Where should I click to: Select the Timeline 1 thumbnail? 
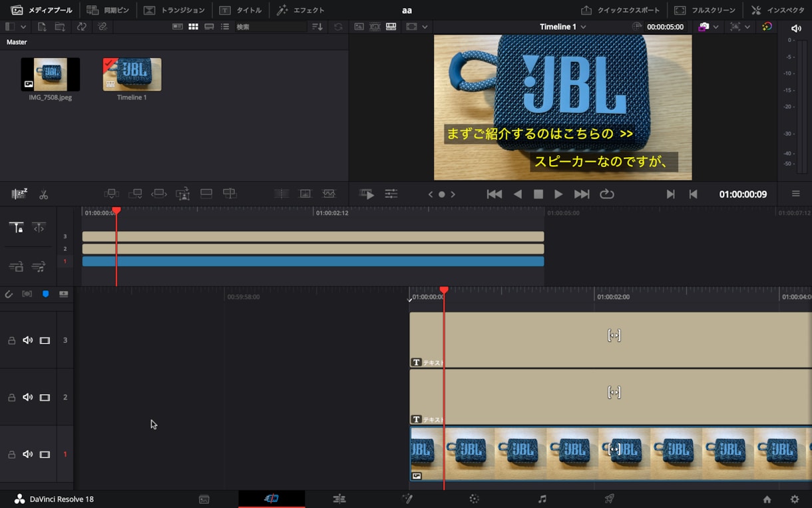[132, 74]
